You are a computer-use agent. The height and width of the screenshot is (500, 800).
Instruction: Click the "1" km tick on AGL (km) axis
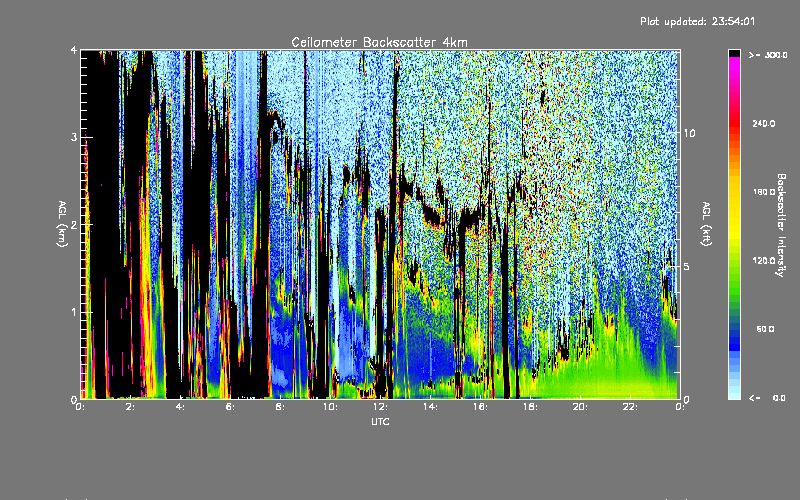(74, 312)
